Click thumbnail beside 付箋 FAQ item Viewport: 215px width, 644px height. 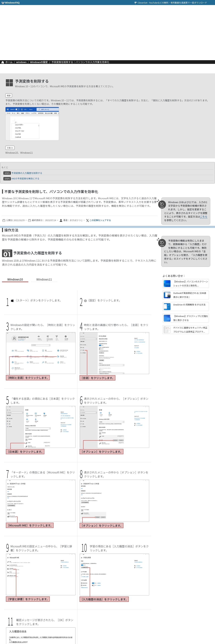167,318
